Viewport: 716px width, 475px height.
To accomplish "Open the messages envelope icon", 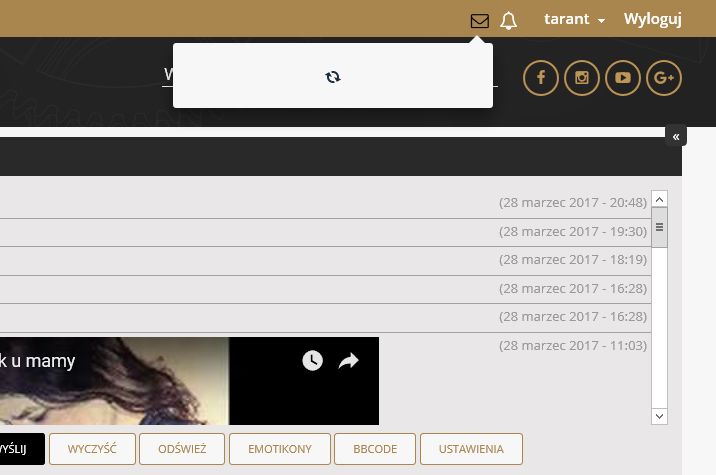I will point(480,20).
